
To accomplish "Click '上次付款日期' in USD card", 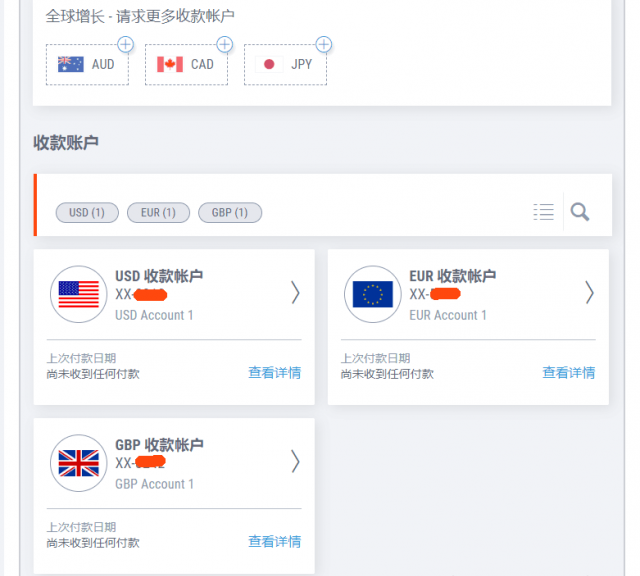I will (81, 358).
